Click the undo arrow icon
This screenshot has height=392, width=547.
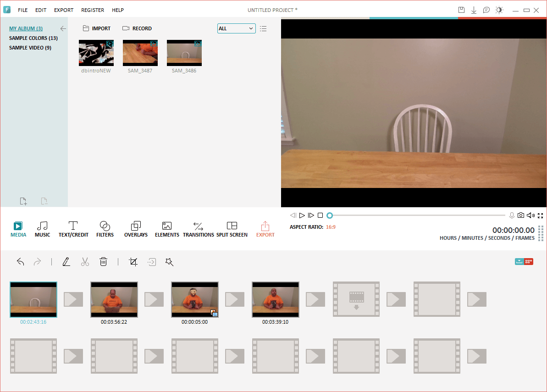tap(21, 262)
